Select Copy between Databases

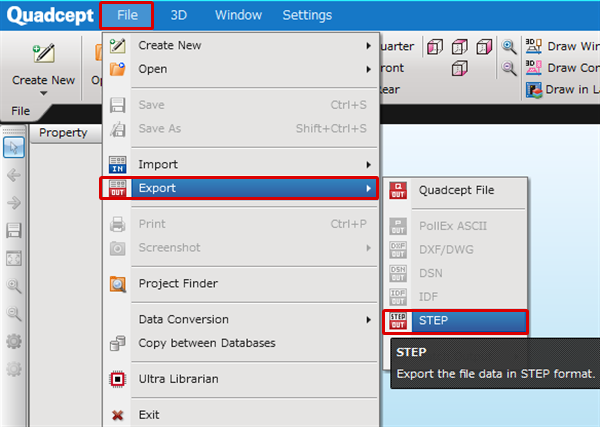pos(241,343)
